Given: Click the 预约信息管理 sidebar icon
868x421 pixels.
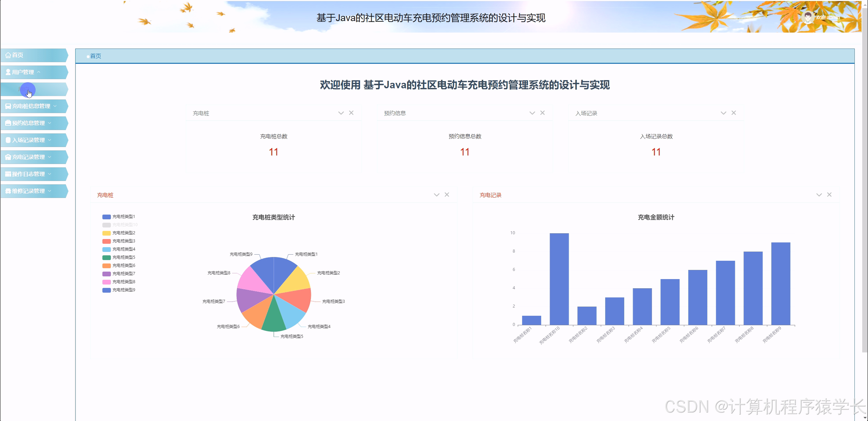Looking at the screenshot, I should [8, 123].
